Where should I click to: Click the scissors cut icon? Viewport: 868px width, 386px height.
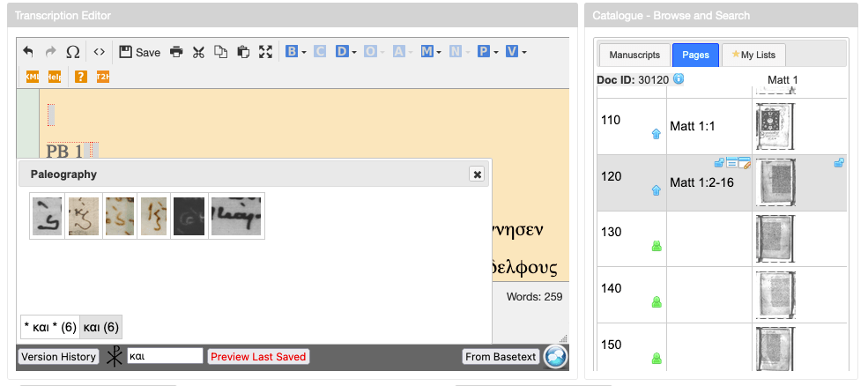click(x=198, y=52)
